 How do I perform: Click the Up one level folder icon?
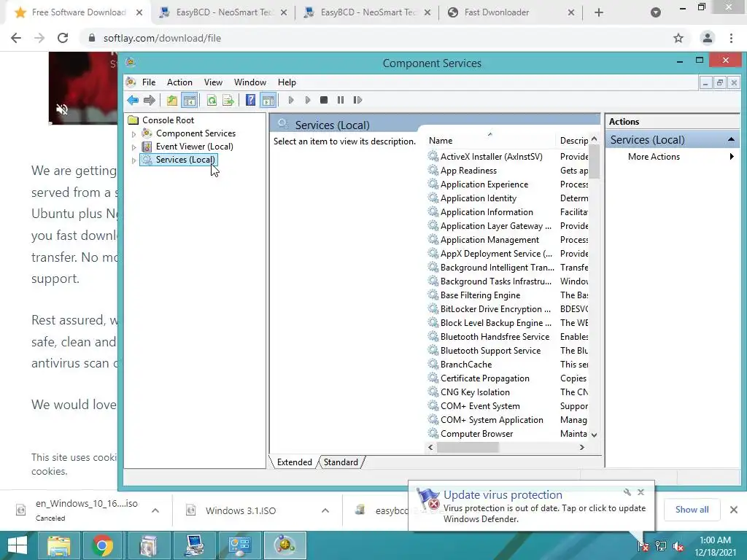[x=172, y=100]
